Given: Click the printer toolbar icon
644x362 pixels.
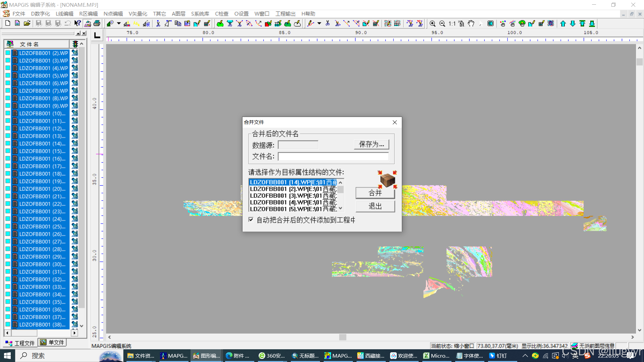Looking at the screenshot, I should pos(97,23).
